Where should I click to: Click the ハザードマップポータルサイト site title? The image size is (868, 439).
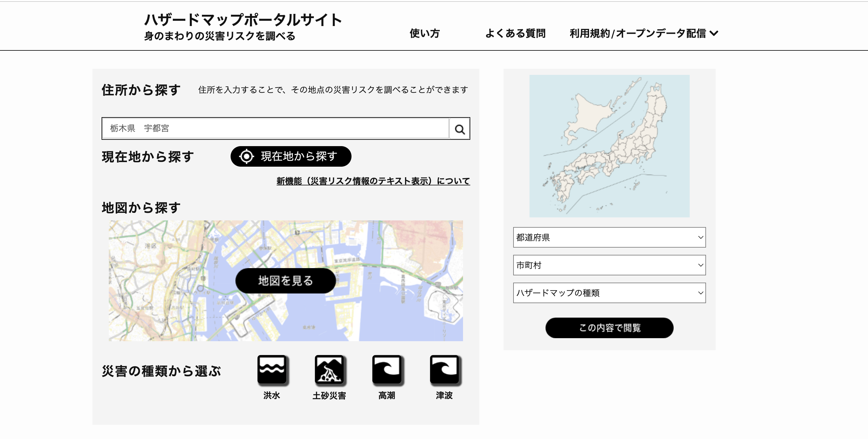click(x=243, y=20)
